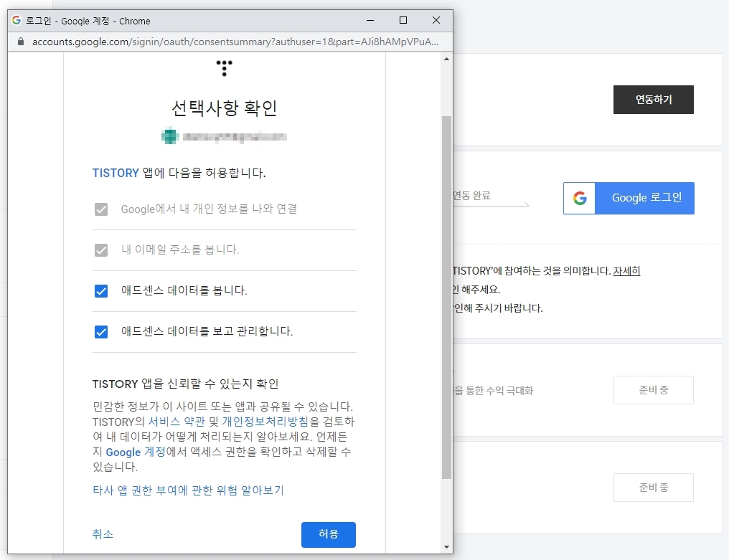This screenshot has width=729, height=560.
Task: Click the popup vertical scrollbar thumb
Action: coord(446,298)
